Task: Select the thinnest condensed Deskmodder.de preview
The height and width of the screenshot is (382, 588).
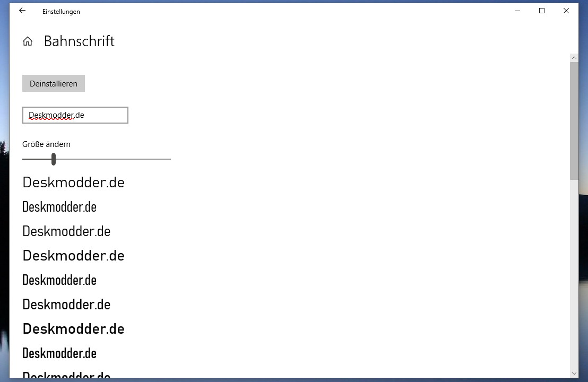Action: [x=59, y=207]
